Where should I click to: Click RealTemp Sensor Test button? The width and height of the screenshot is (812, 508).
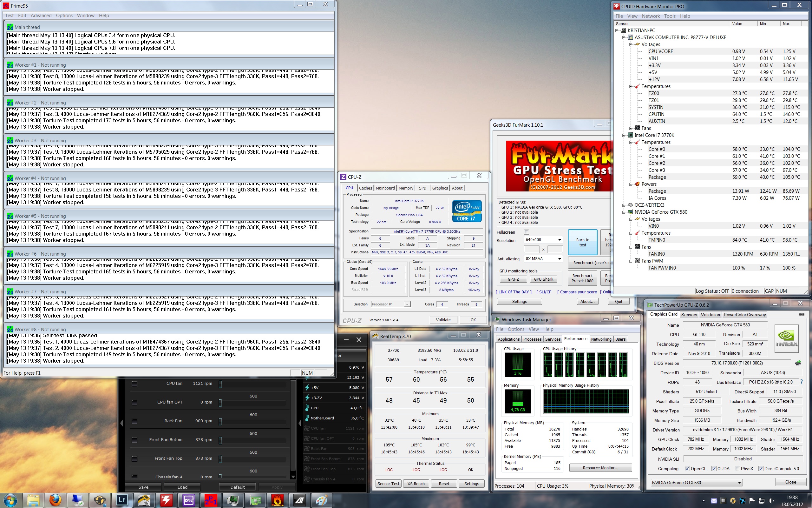[x=388, y=484]
